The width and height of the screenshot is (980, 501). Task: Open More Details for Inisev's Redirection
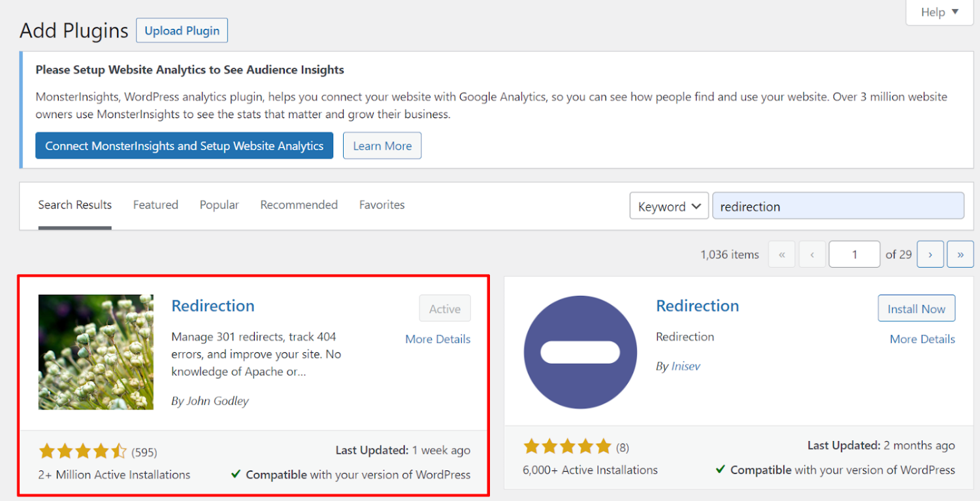(923, 339)
